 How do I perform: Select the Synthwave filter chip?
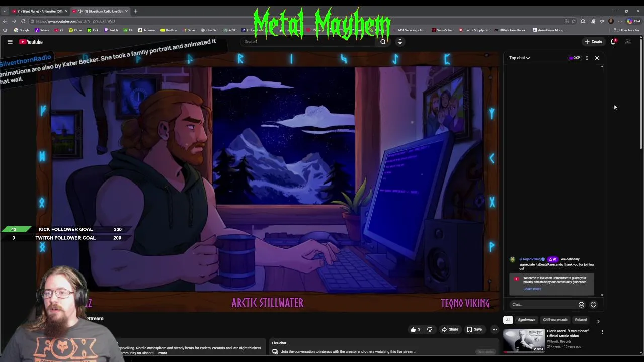527,320
